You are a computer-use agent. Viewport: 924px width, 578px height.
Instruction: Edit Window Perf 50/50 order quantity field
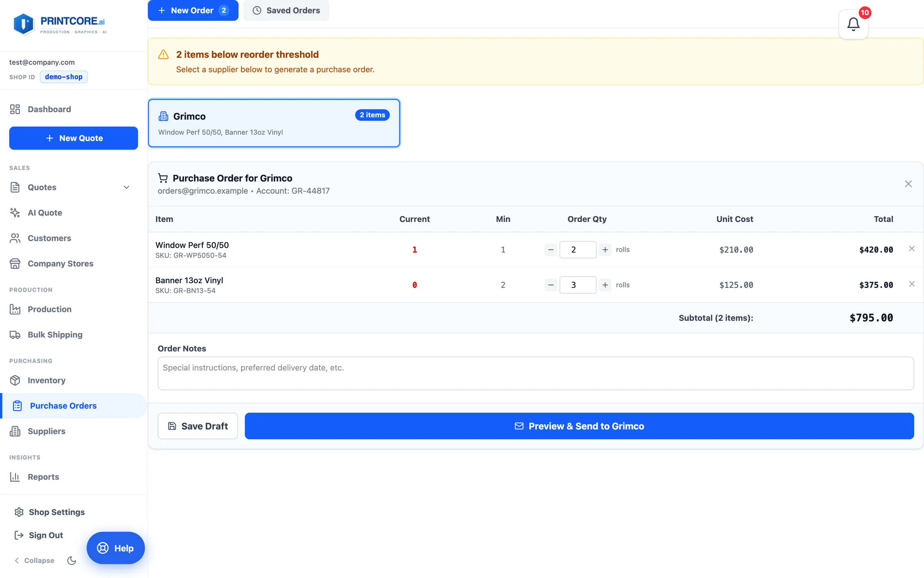click(x=578, y=250)
